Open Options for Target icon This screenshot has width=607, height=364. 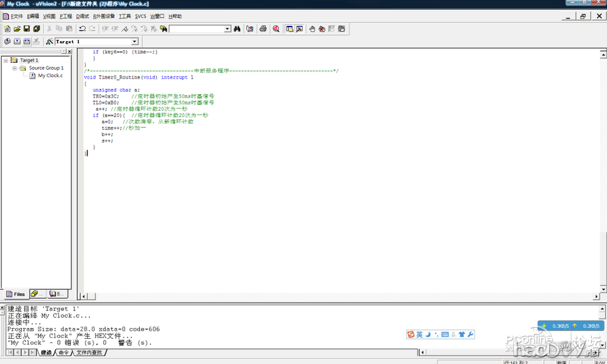pyautogui.click(x=49, y=42)
